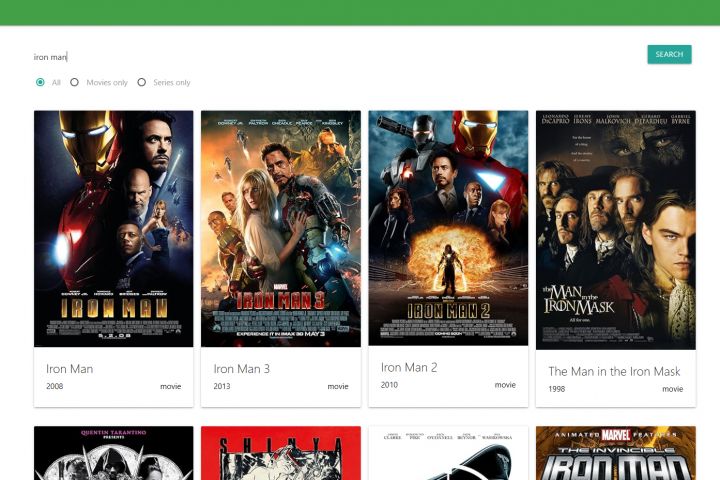Open the Quentin Tarantino presents poster
The image size is (720, 480).
[113, 453]
